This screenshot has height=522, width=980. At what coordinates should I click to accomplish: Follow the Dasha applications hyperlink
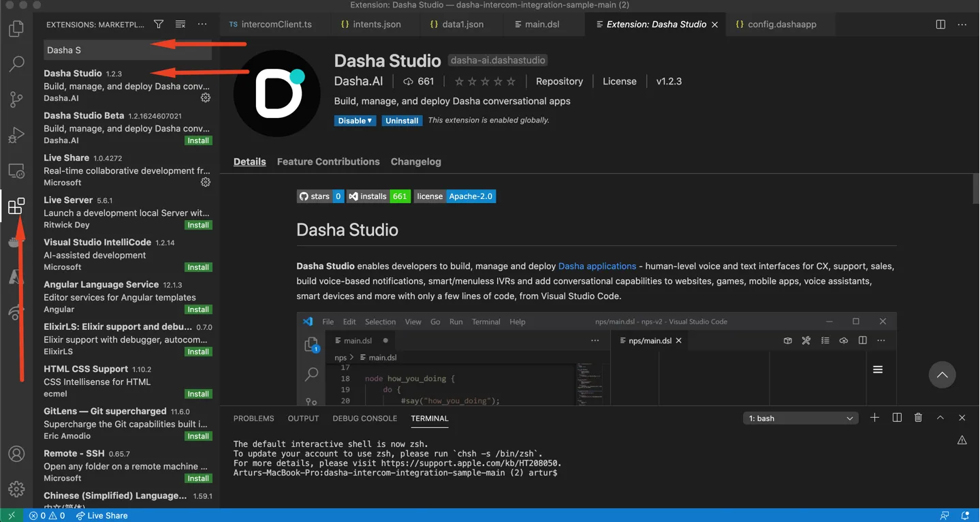(x=597, y=266)
